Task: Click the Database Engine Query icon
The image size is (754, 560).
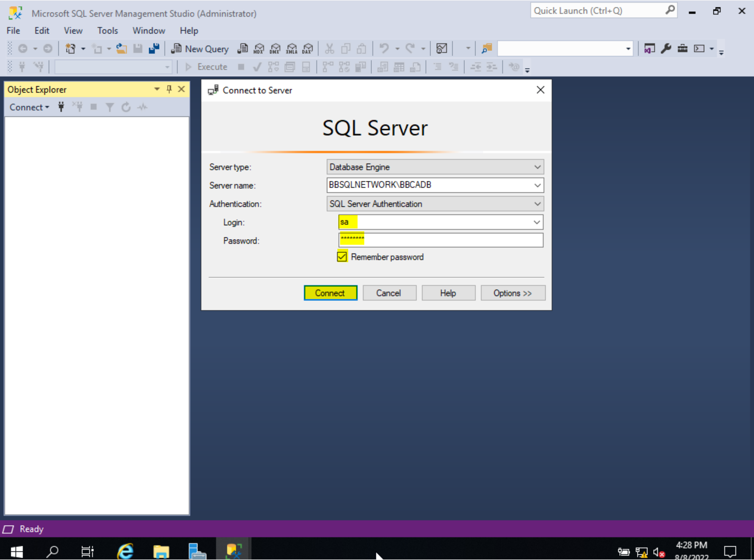Action: pos(243,49)
